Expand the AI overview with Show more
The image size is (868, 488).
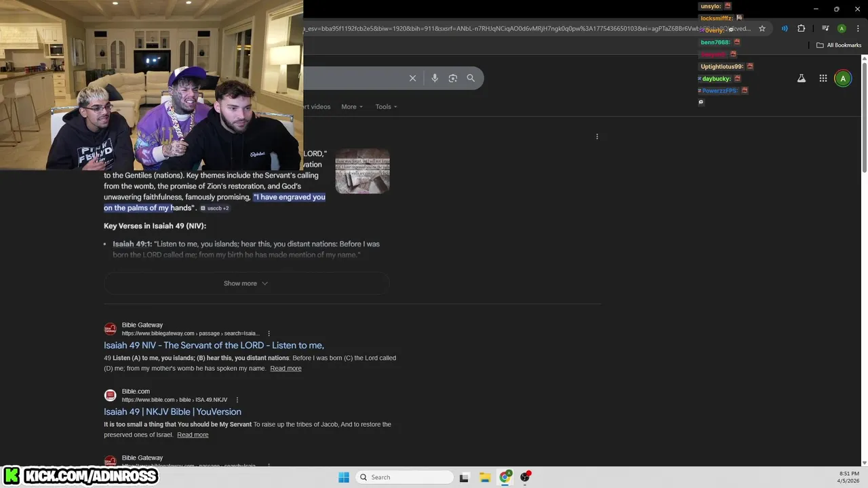(246, 283)
